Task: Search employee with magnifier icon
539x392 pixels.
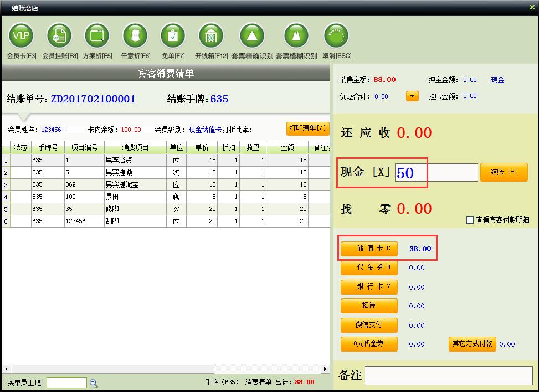Action: 94,383
